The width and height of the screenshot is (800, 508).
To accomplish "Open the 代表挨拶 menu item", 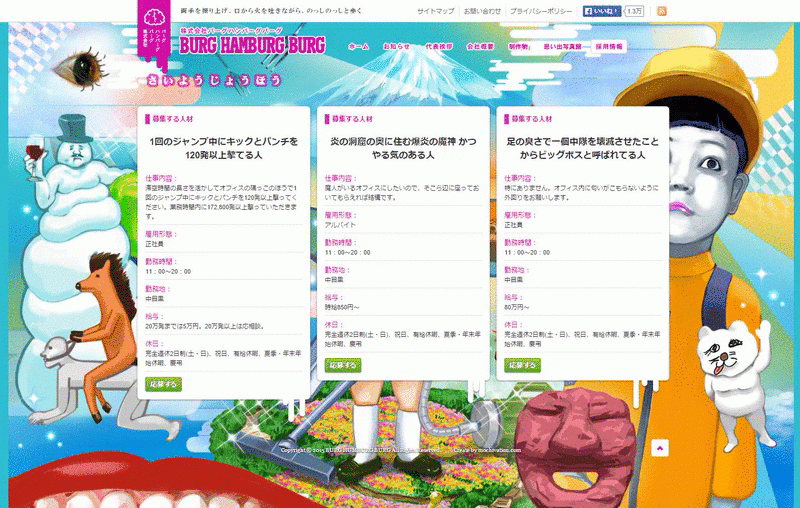I will click(x=439, y=46).
